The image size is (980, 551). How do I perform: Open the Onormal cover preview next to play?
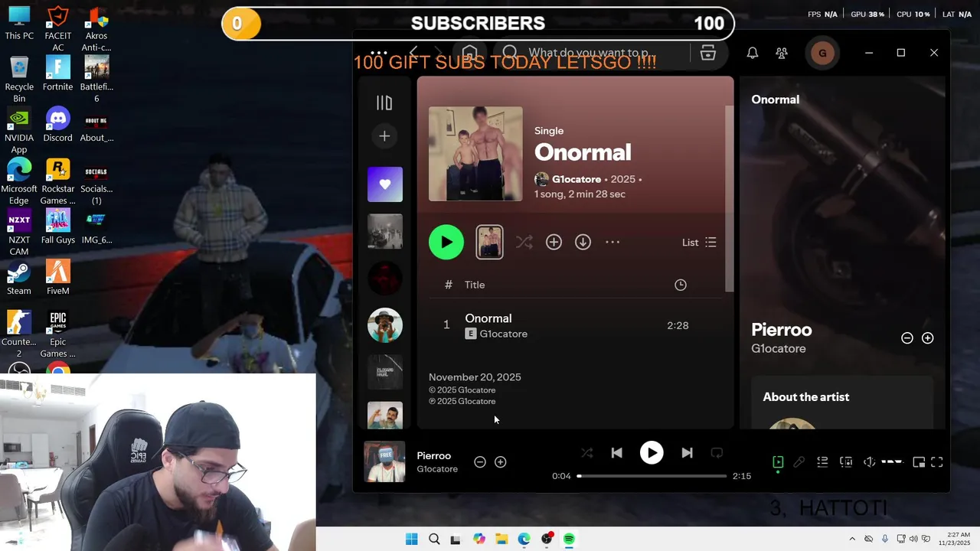[490, 243]
